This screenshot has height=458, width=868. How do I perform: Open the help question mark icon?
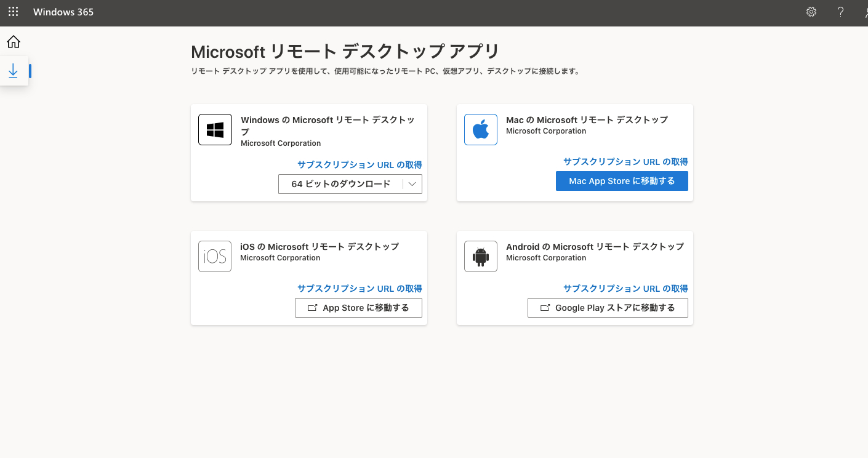click(840, 12)
